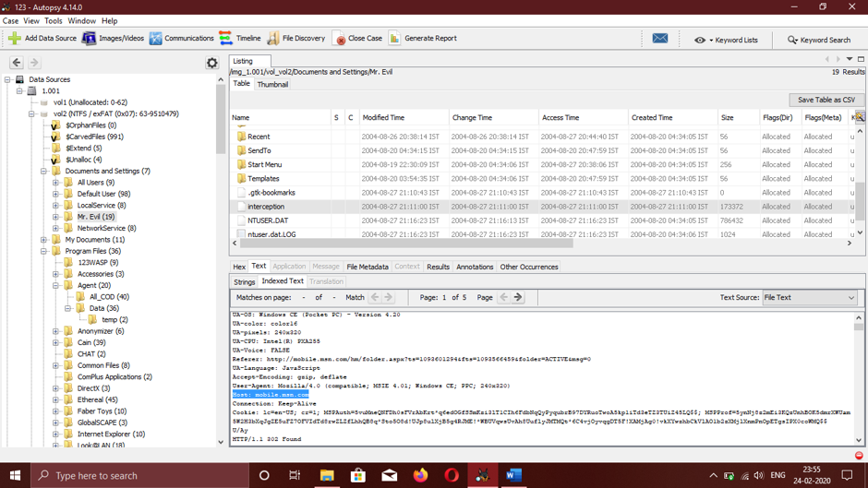
Task: Open the Images/Videos viewer
Action: click(x=90, y=39)
